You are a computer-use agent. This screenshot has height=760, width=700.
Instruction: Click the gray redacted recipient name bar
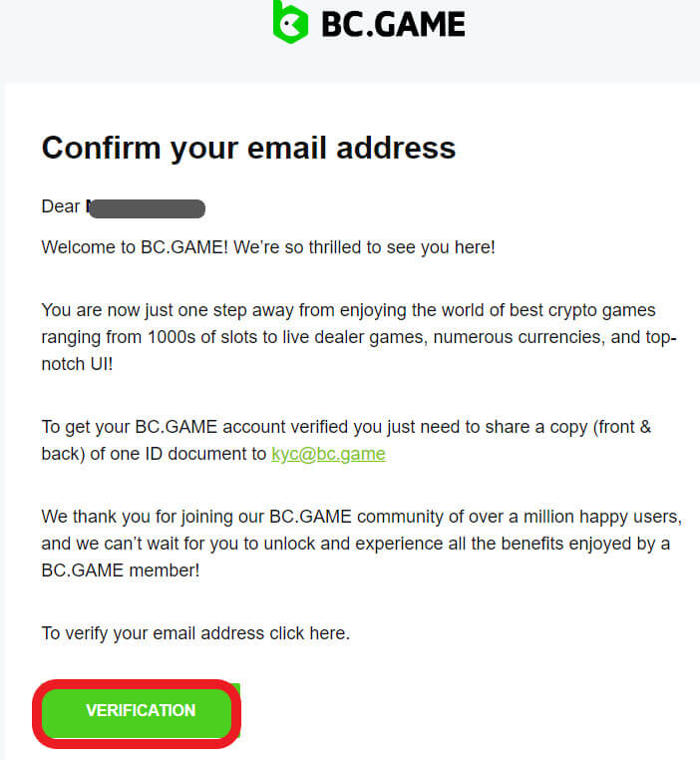(147, 208)
